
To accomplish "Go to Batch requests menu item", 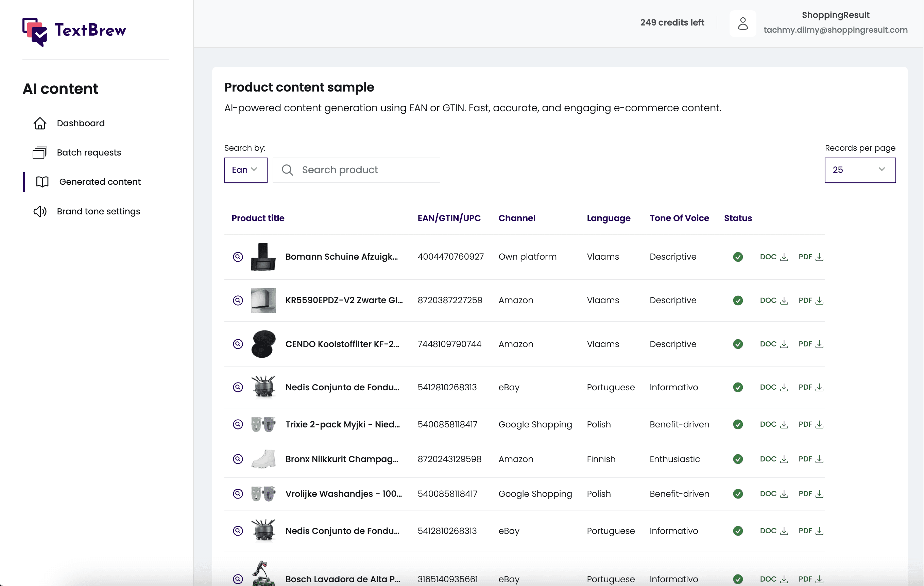I will [89, 152].
